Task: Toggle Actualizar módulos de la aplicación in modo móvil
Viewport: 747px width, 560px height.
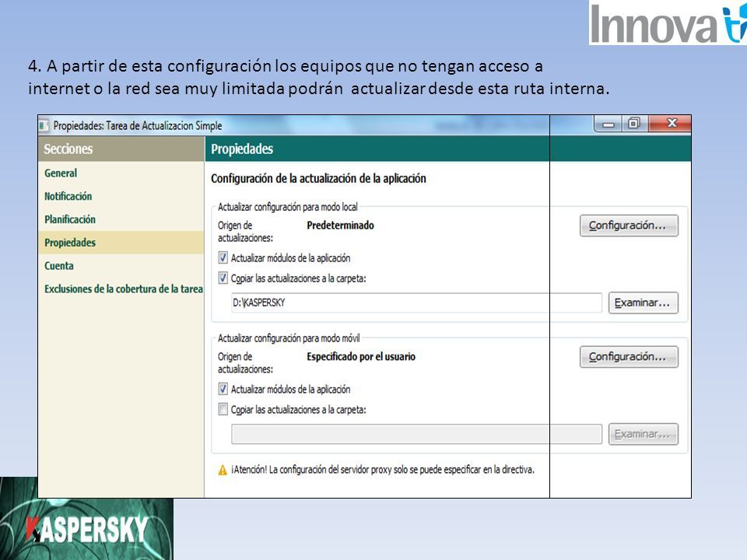Action: point(223,389)
